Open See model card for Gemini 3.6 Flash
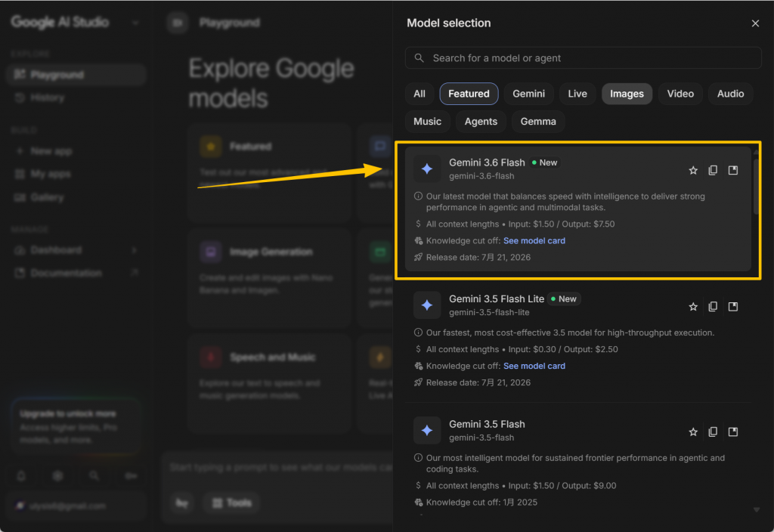The height and width of the screenshot is (532, 774). (534, 241)
